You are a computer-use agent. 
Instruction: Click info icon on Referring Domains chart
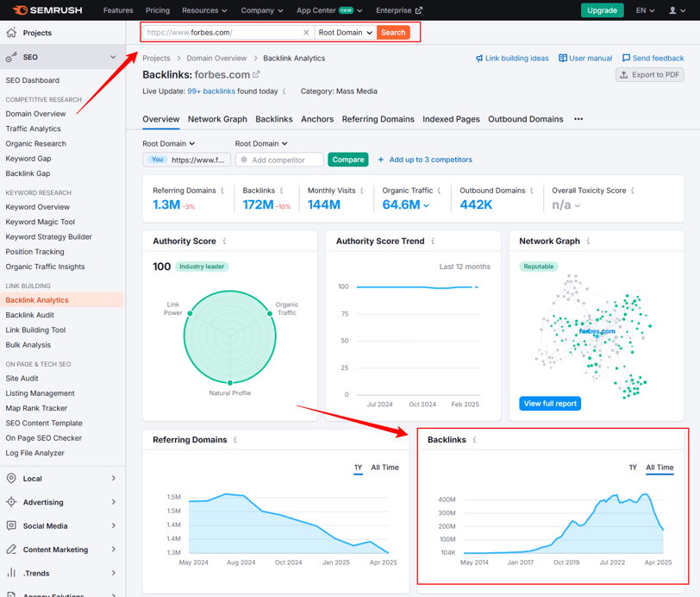pyautogui.click(x=235, y=440)
